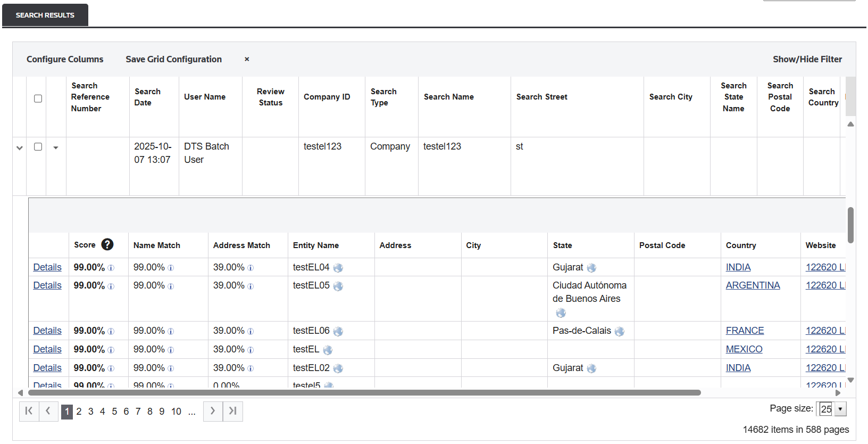Open Details link for testEL04

pos(47,267)
